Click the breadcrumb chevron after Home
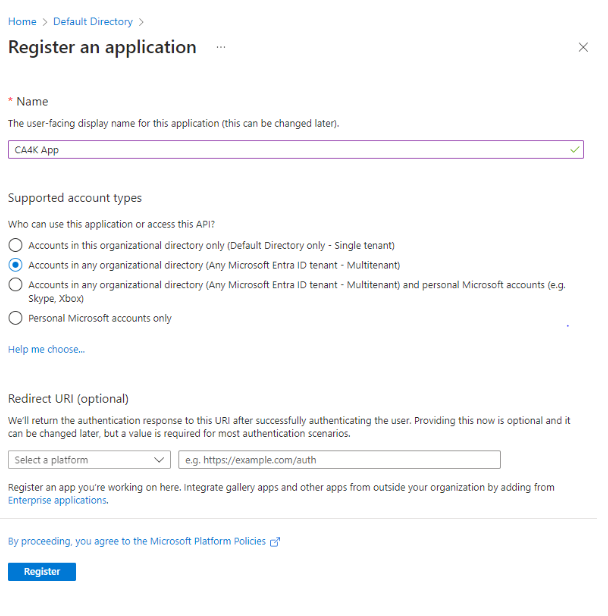 click(x=45, y=22)
